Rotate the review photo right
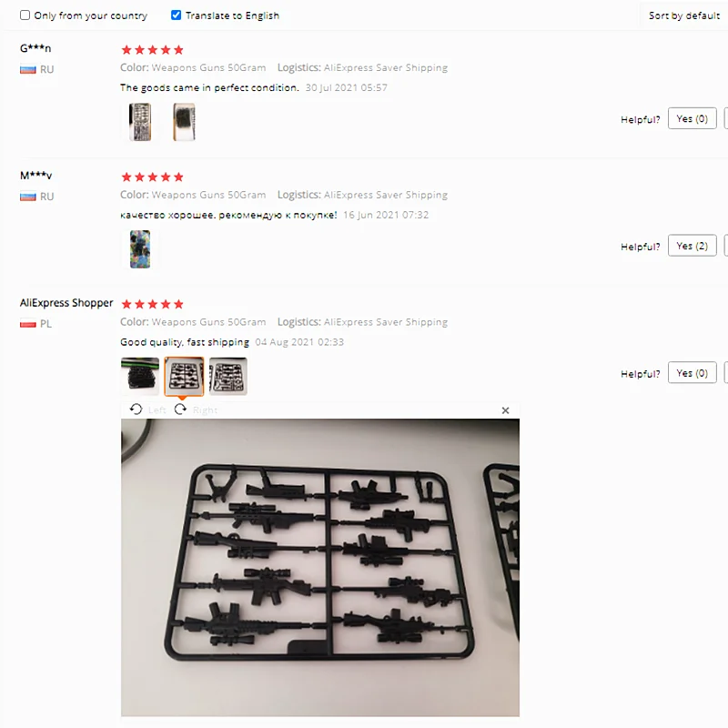 click(x=196, y=409)
